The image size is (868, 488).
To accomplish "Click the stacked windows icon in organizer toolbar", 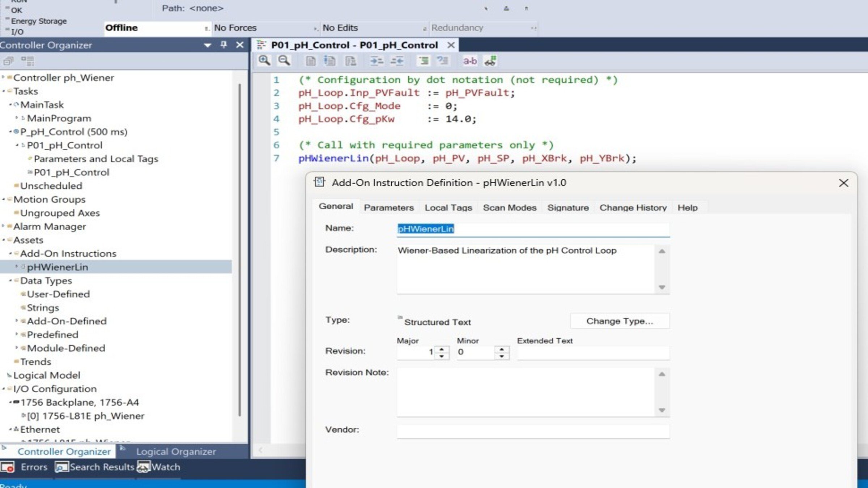I will click(8, 61).
